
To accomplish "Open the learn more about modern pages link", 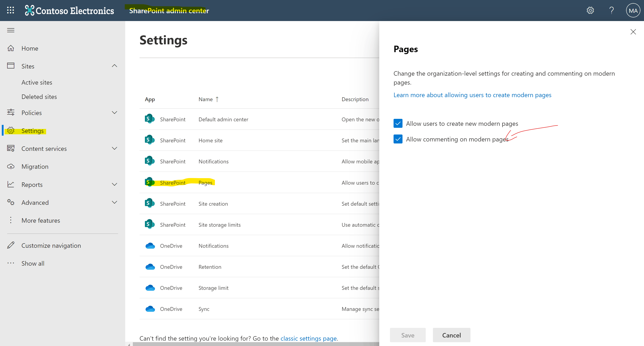I will pos(472,95).
